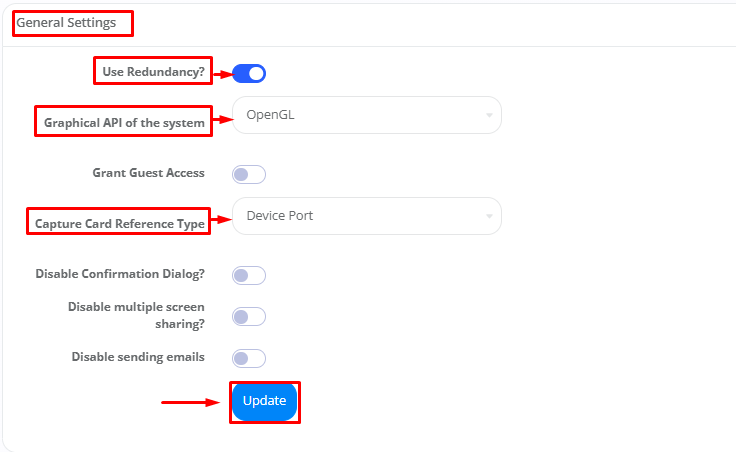Click the chevron arrow in Device Port combo box
The image size is (736, 452).
pyautogui.click(x=489, y=217)
